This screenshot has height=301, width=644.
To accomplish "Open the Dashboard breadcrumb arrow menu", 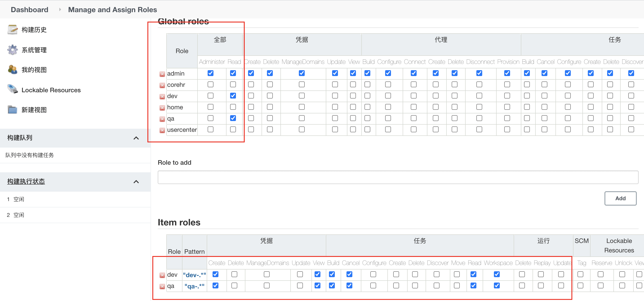I will (60, 9).
